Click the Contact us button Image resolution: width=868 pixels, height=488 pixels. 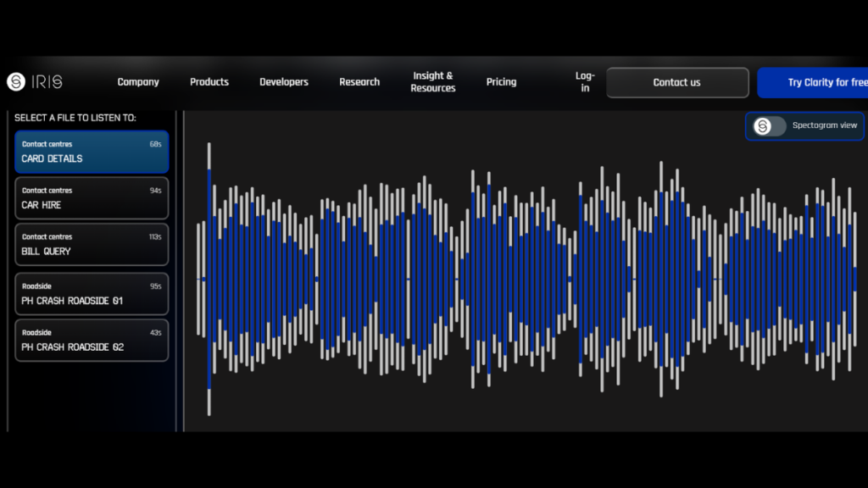676,82
